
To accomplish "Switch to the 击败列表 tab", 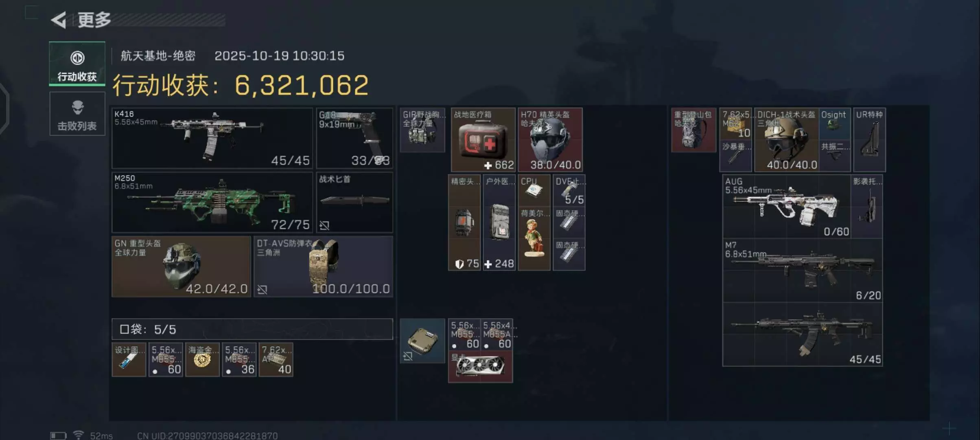I will (77, 114).
